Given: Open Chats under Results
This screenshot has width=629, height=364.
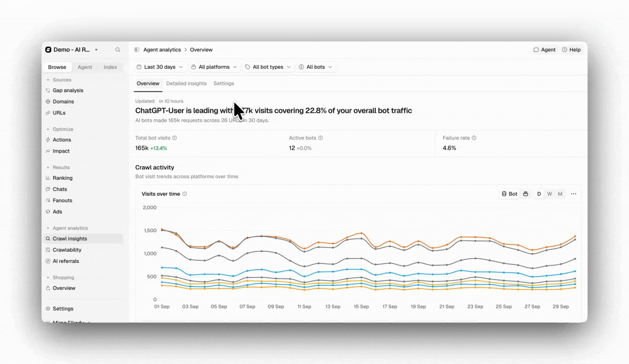Looking at the screenshot, I should coord(60,189).
